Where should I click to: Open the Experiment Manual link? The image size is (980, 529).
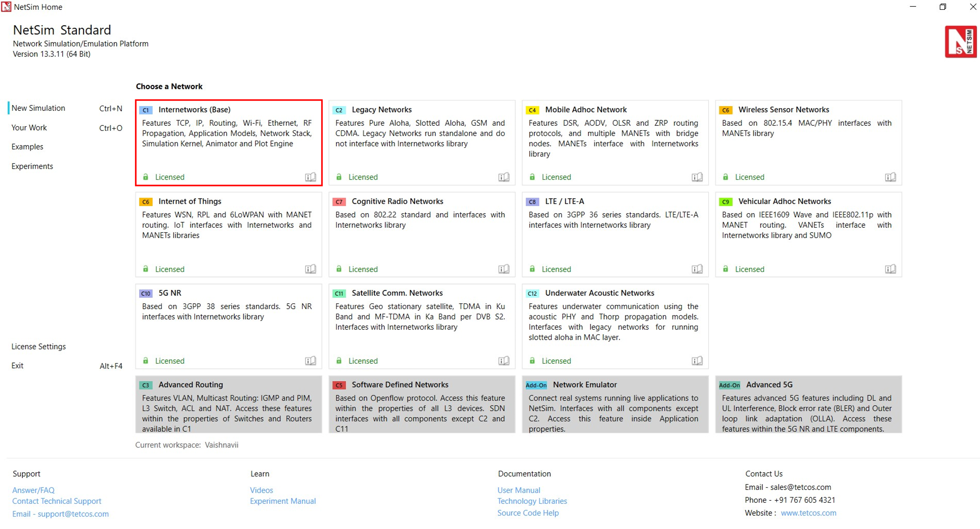coord(283,501)
